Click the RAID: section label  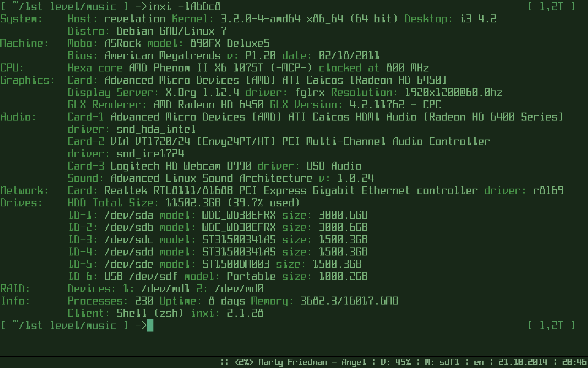coord(15,289)
